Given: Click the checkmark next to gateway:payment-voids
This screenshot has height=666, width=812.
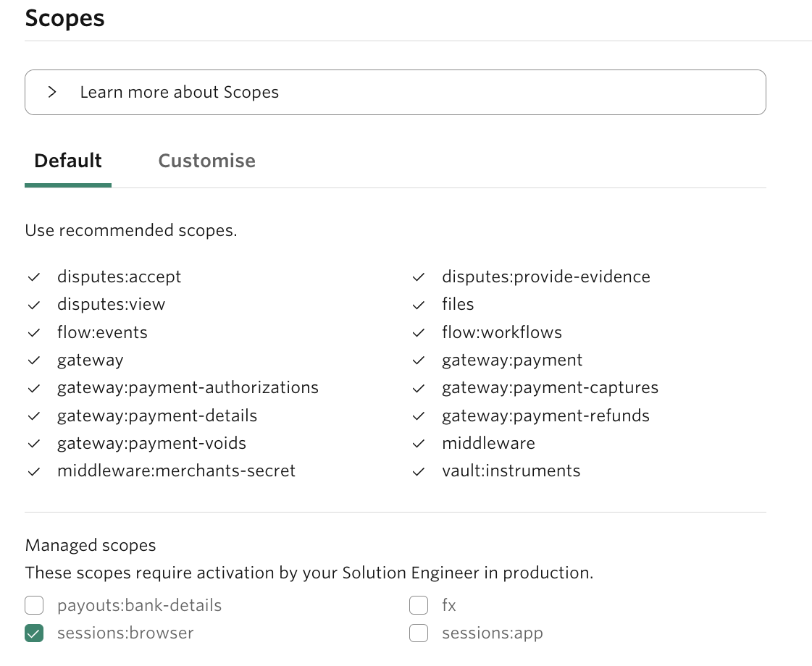Looking at the screenshot, I should (x=33, y=444).
